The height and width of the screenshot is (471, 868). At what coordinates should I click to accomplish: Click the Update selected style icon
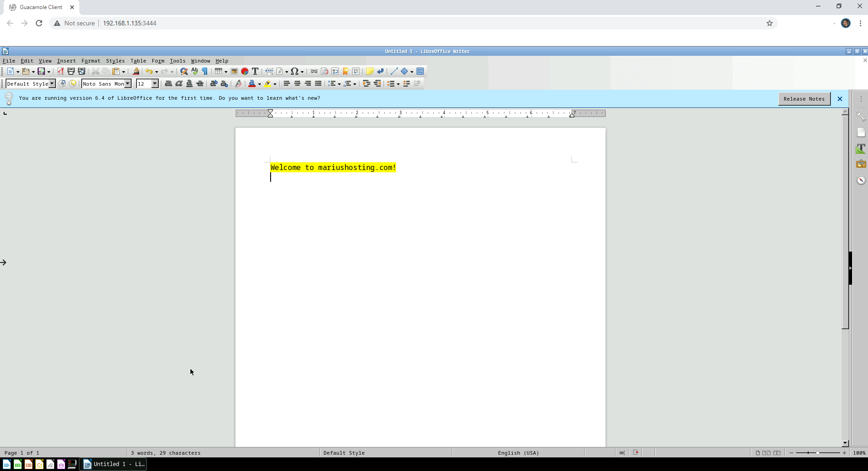[x=62, y=83]
